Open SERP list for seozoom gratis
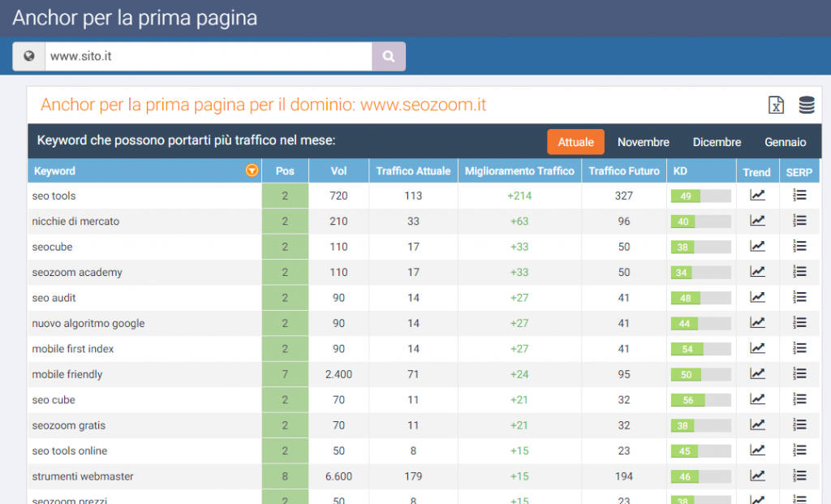Screen dimensions: 831x504 tap(799, 424)
